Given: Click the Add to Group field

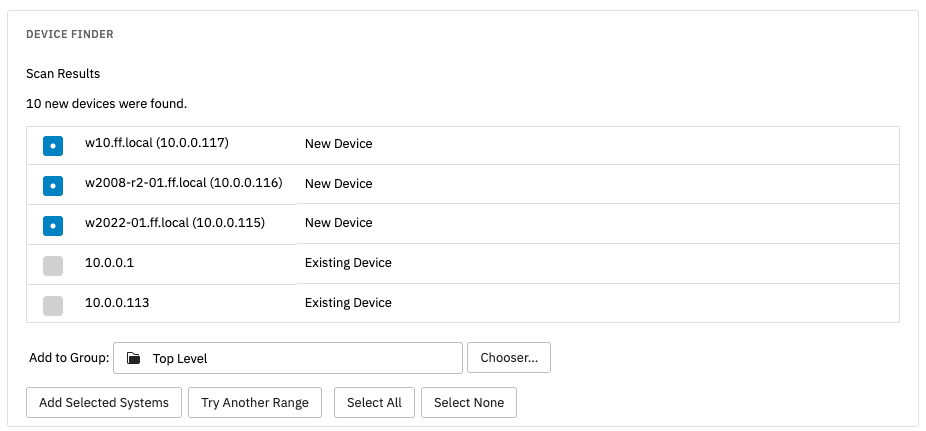Looking at the screenshot, I should (x=288, y=358).
